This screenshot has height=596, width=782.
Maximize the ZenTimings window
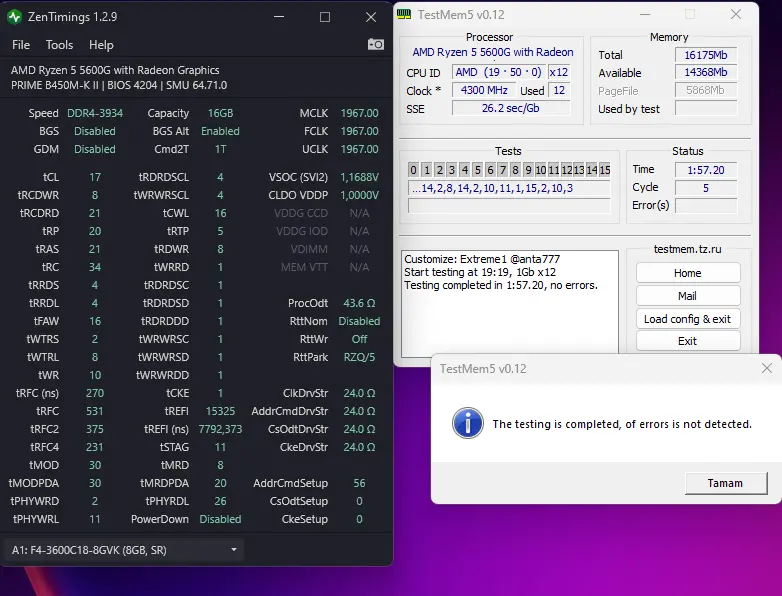(x=325, y=17)
